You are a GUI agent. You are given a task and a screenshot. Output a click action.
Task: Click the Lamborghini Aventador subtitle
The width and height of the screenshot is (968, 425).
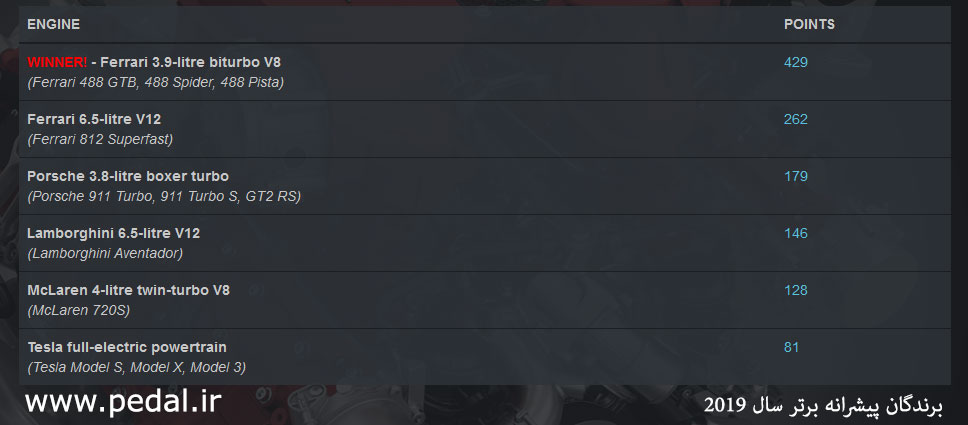(105, 254)
